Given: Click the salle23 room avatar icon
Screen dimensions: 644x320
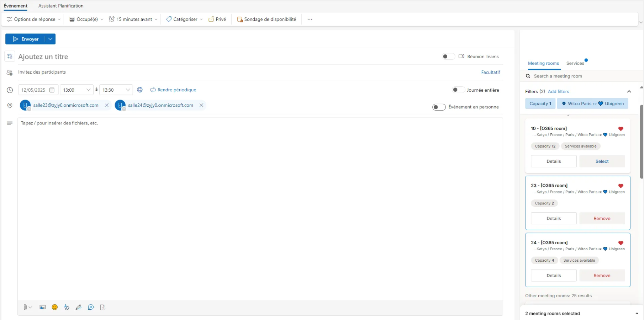Looking at the screenshot, I should tap(25, 105).
